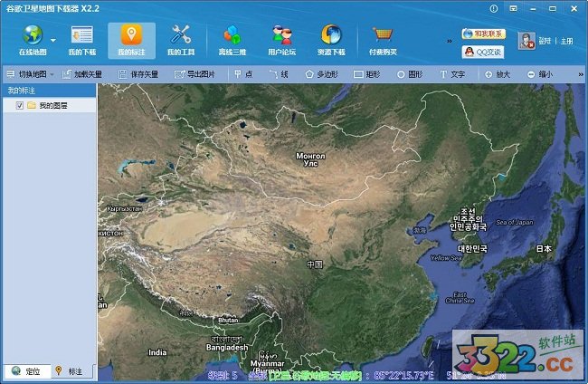Image resolution: width=588 pixels, height=384 pixels.
Task: Click 放大 zoom in
Action: pyautogui.click(x=498, y=74)
